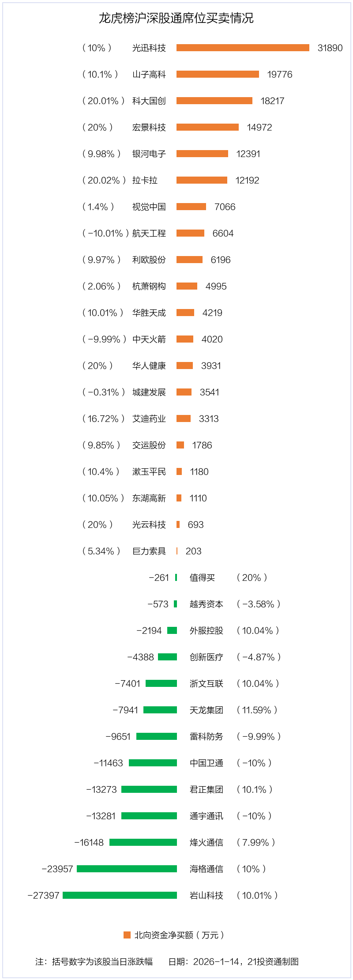The image size is (353, 980).
Task: Select the 航天工程 stock label
Action: (149, 234)
